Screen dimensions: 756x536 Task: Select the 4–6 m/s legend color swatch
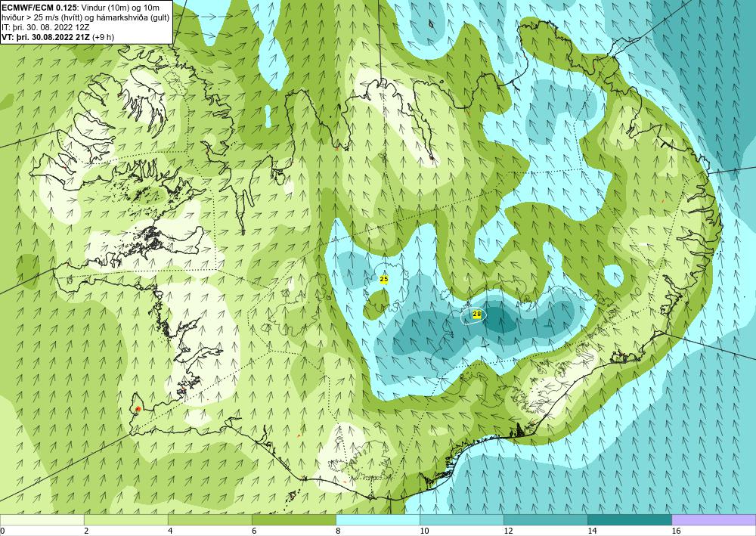click(209, 519)
